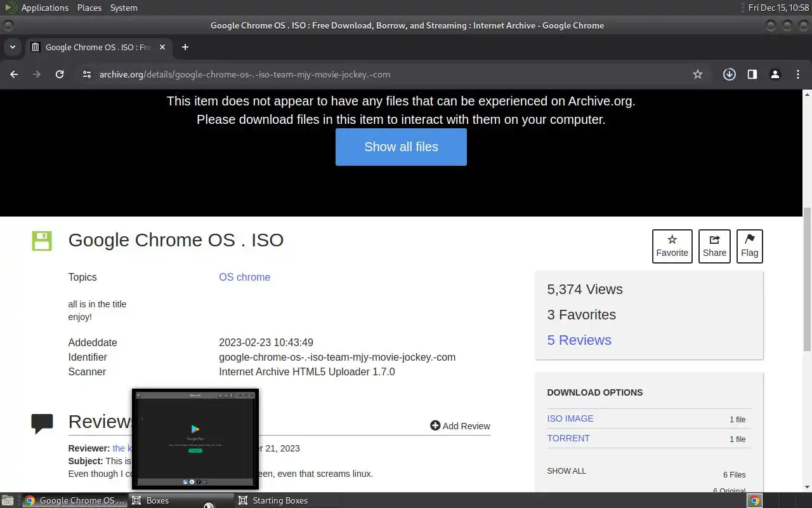Viewport: 812px width, 508px height.
Task: Click the scrollbar down arrow
Action: click(x=807, y=488)
